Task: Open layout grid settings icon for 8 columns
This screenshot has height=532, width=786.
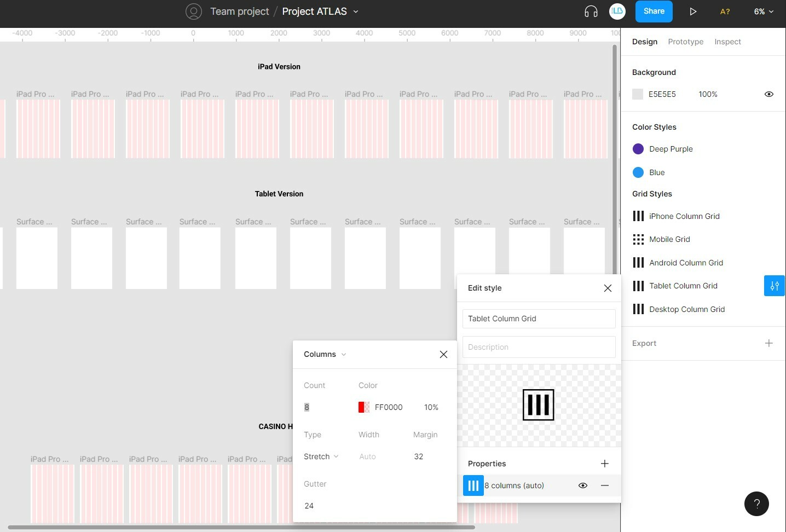Action: coord(473,485)
